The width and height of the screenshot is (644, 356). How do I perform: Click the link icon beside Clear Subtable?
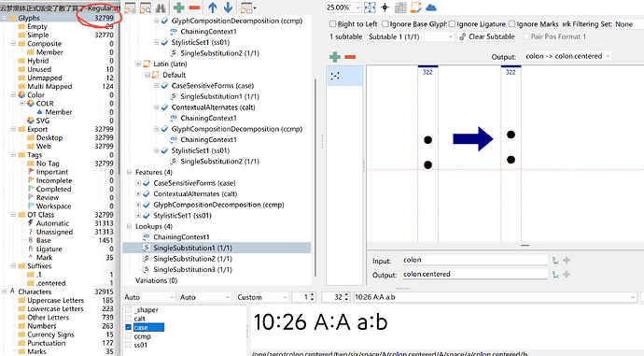click(x=462, y=36)
